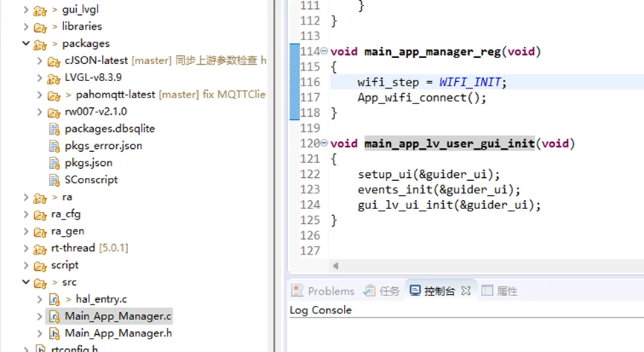This screenshot has width=644, height=352.
Task: Select hal_entry.c in src
Action: pos(101,299)
